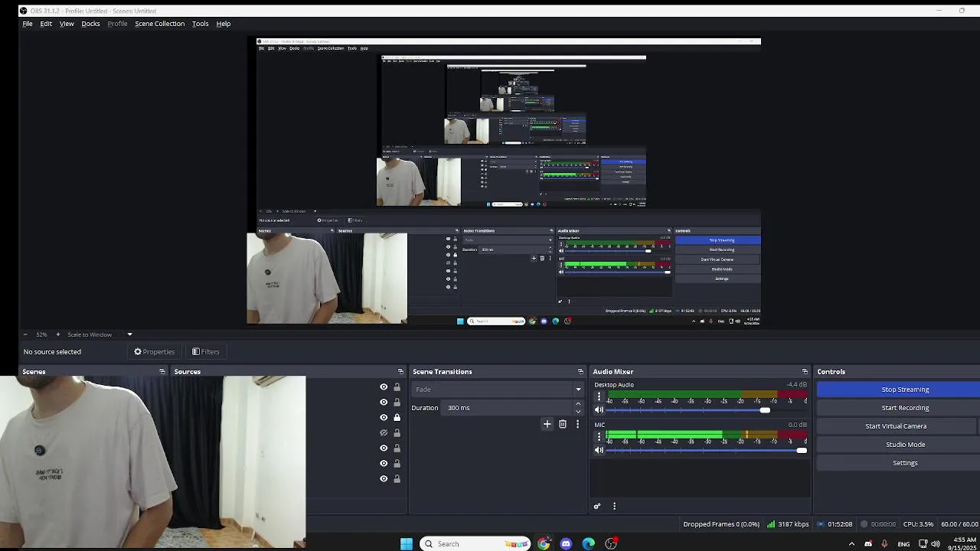980x551 pixels.
Task: Open transition properties three-dot menu beside trash
Action: coord(577,424)
